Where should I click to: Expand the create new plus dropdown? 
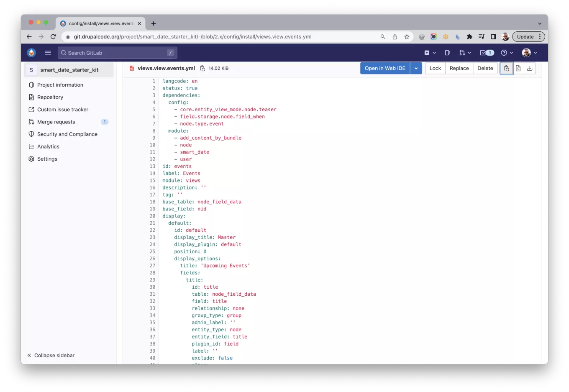[430, 53]
